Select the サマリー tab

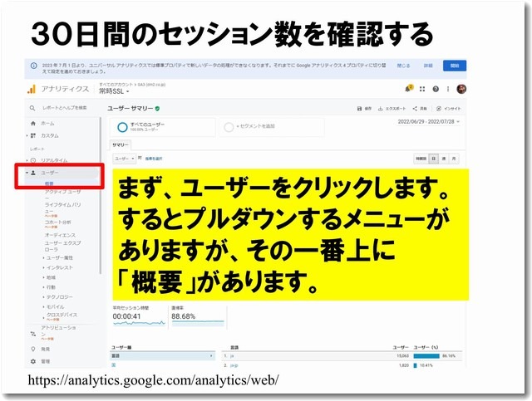[121, 144]
